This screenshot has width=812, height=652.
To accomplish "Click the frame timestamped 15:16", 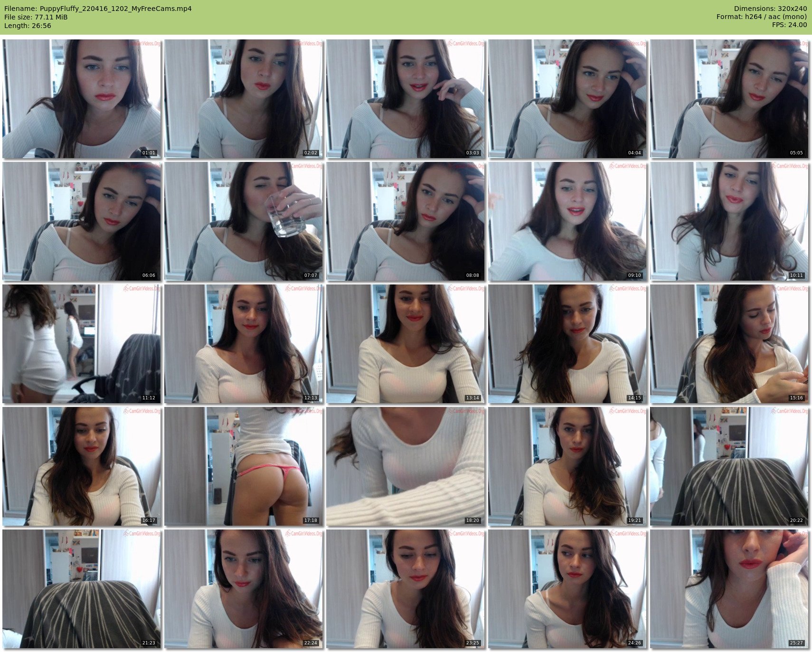I will click(x=729, y=344).
